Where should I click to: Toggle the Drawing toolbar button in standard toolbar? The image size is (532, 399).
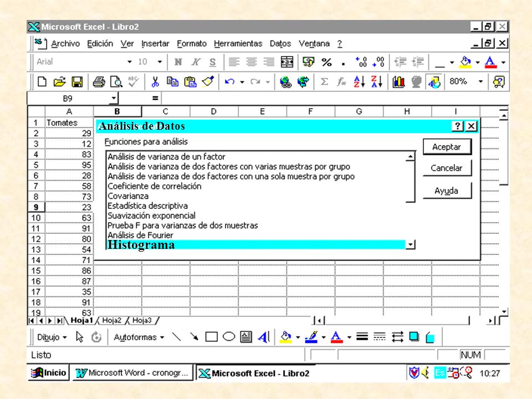434,82
